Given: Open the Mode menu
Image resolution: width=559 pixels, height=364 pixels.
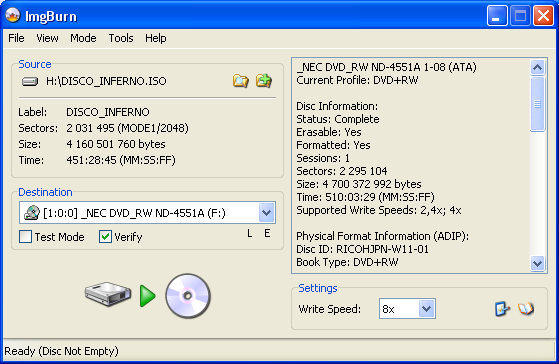Looking at the screenshot, I should click(x=83, y=38).
